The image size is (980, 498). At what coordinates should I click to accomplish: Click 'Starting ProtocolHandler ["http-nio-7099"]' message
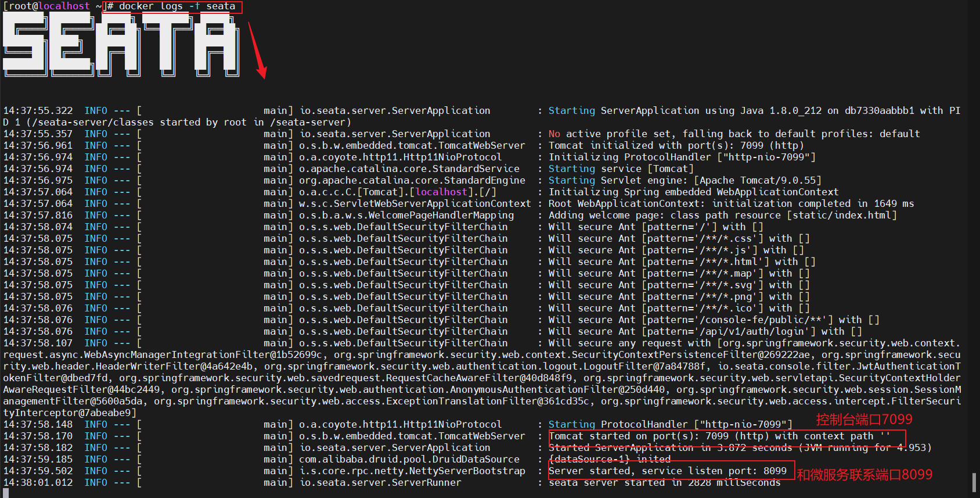671,424
